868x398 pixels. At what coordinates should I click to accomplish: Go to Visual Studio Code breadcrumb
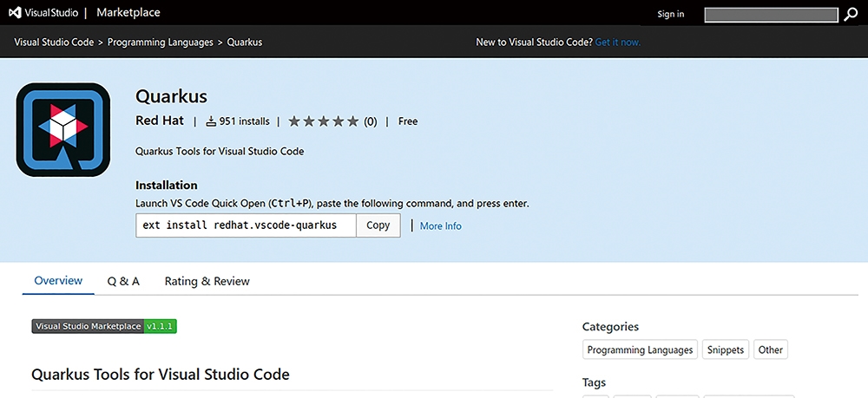[x=54, y=42]
